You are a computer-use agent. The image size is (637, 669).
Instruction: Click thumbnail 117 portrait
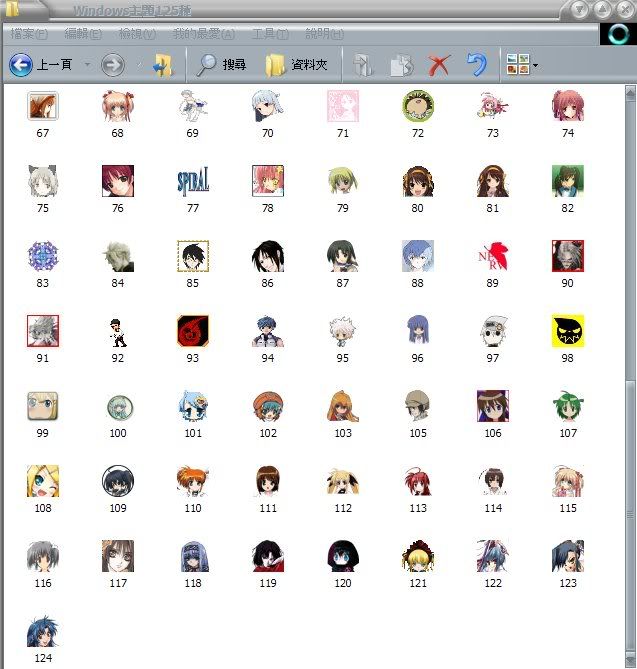[x=118, y=556]
